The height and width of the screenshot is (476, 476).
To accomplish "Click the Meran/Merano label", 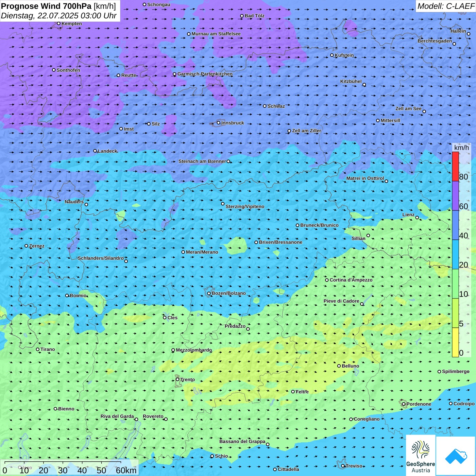I will 202,252.
